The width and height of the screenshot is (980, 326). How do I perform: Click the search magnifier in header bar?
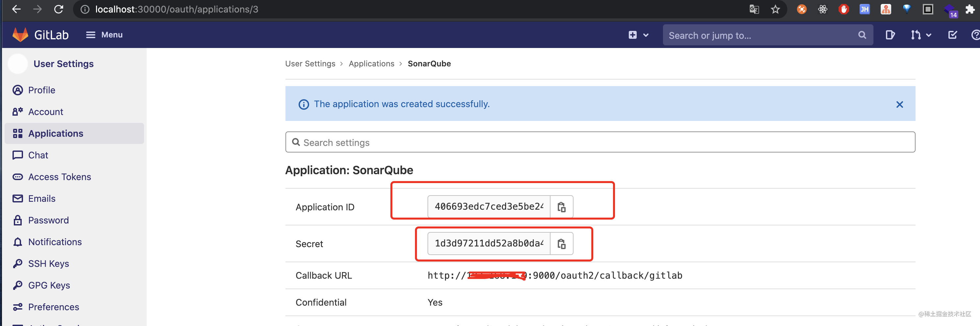click(862, 35)
